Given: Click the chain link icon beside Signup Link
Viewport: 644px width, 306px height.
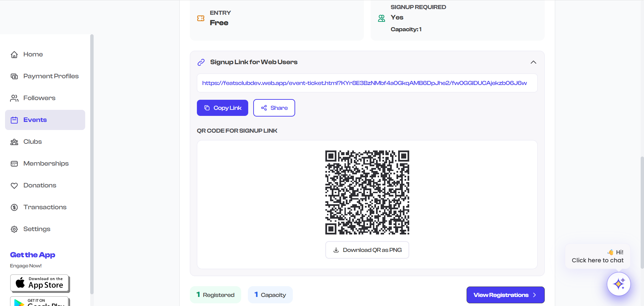Looking at the screenshot, I should [201, 62].
